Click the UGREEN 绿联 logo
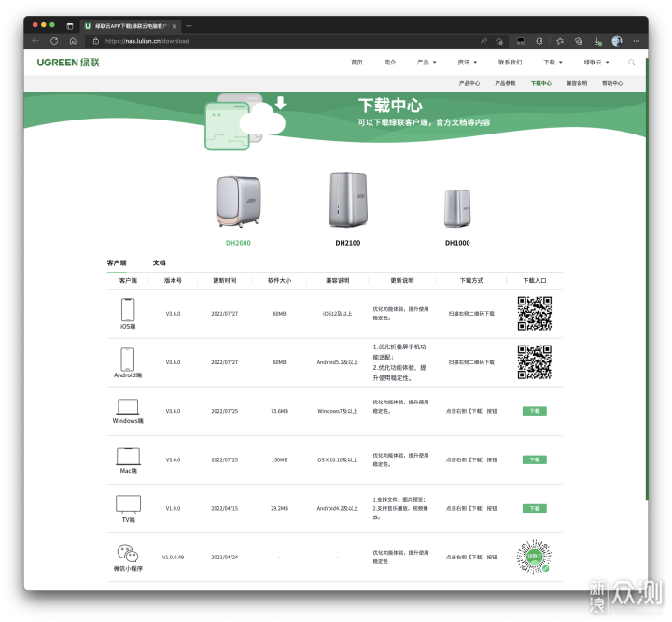 point(68,63)
